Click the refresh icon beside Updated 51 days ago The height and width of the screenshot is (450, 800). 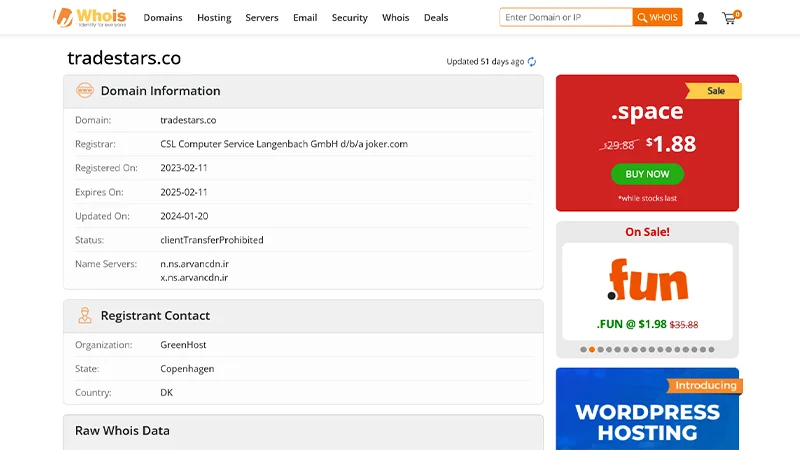pos(532,62)
